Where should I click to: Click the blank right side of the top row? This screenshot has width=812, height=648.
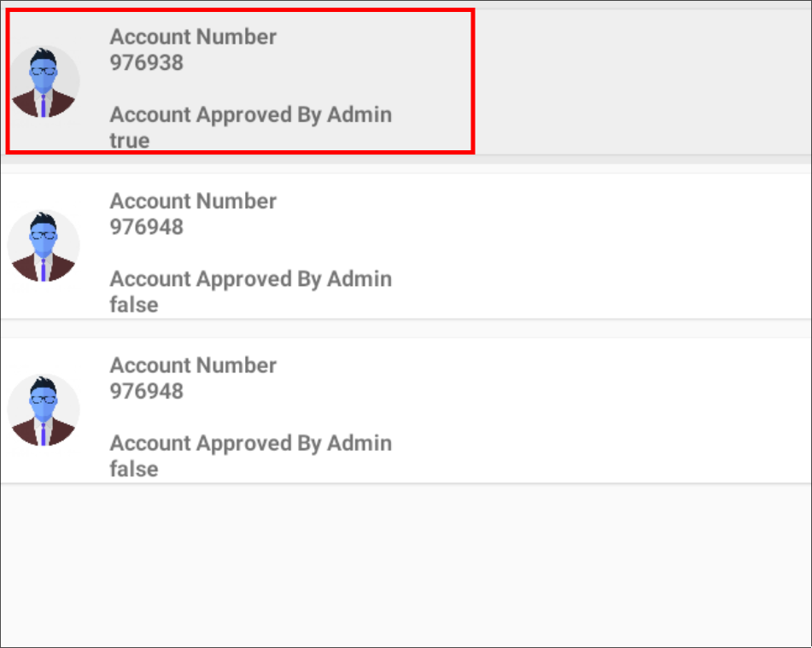(640, 82)
